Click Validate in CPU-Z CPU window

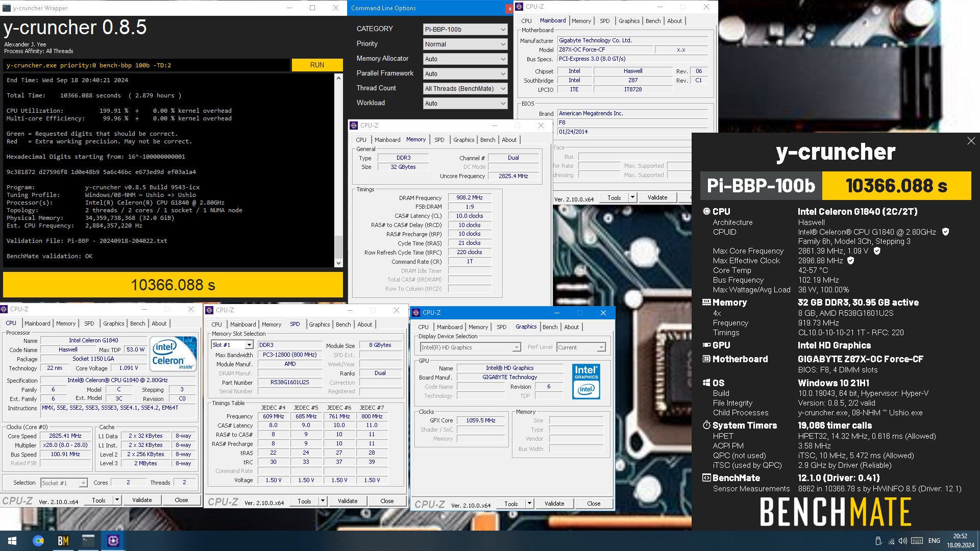pos(142,500)
